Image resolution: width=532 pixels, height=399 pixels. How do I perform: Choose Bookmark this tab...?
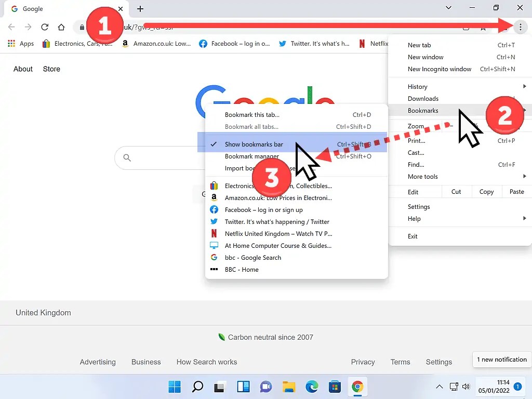(297, 115)
